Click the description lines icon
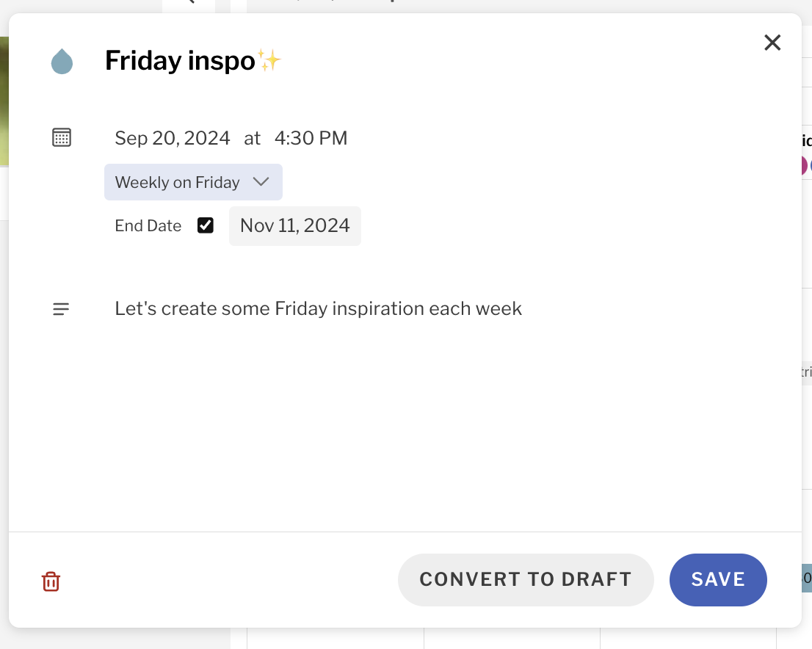This screenshot has width=812, height=649. (60, 308)
